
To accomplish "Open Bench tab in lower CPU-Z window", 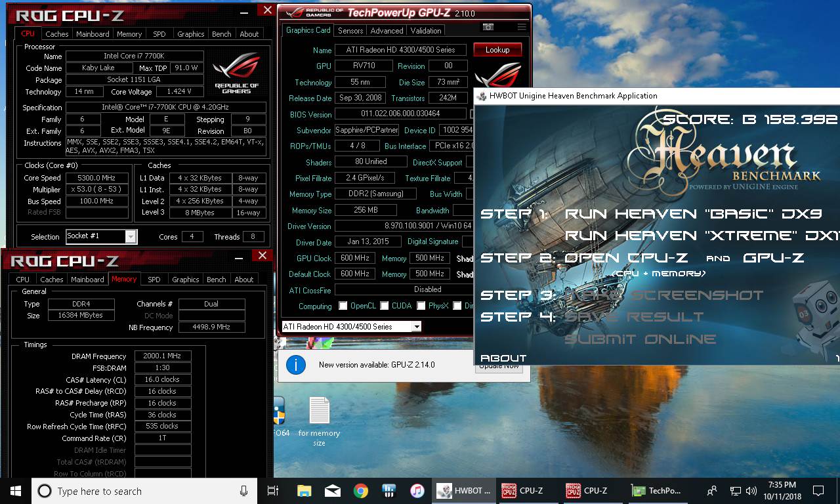I will click(x=216, y=280).
